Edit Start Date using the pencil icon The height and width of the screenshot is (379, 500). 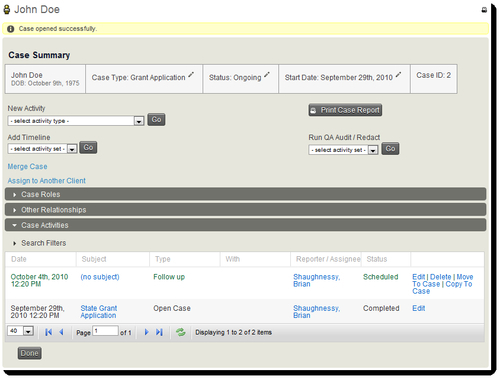coord(398,75)
